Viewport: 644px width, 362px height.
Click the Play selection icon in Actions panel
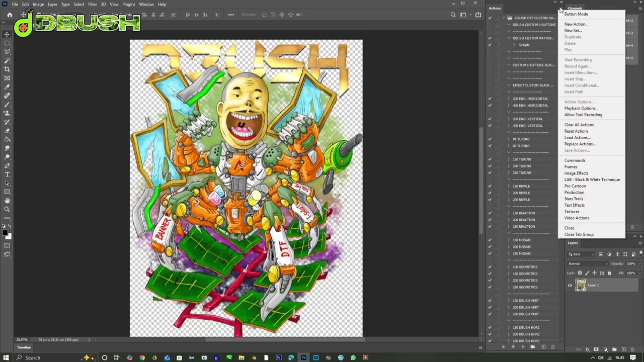coord(523,347)
